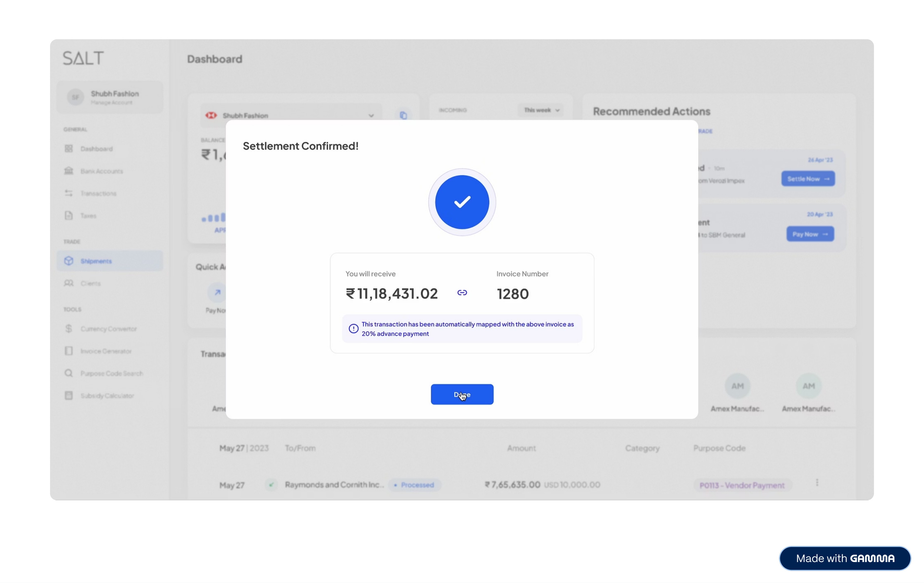Click the Pay Now button

[810, 234]
